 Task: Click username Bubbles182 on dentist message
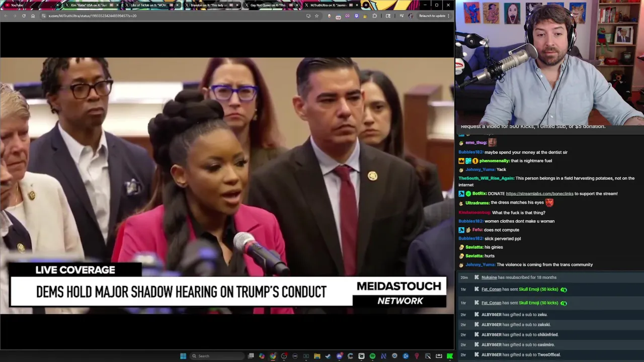[470, 152]
